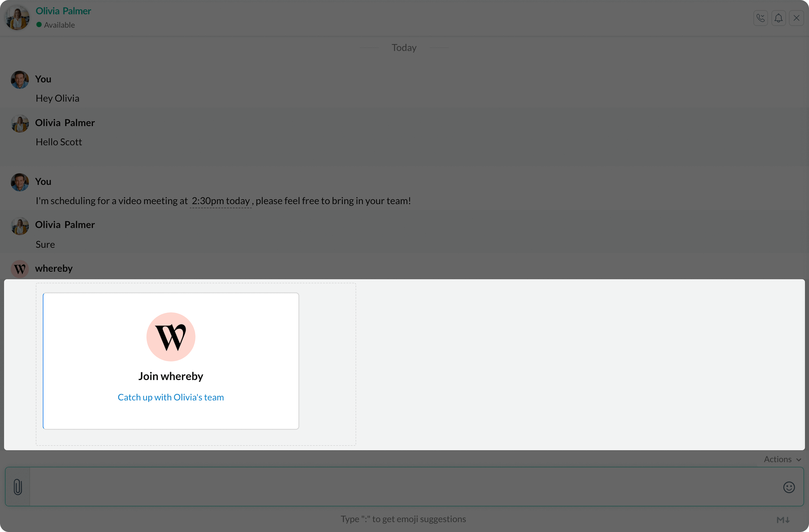Expand the whereby message card
Screen dimensions: 809x532
coord(171,360)
